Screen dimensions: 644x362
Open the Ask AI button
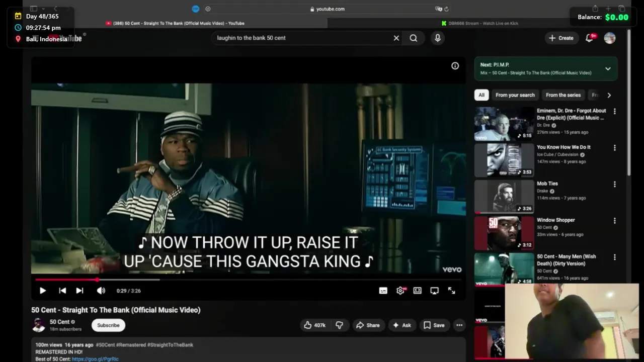click(401, 325)
